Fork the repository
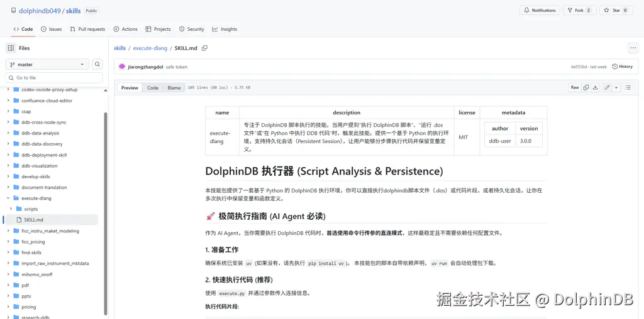 [579, 10]
